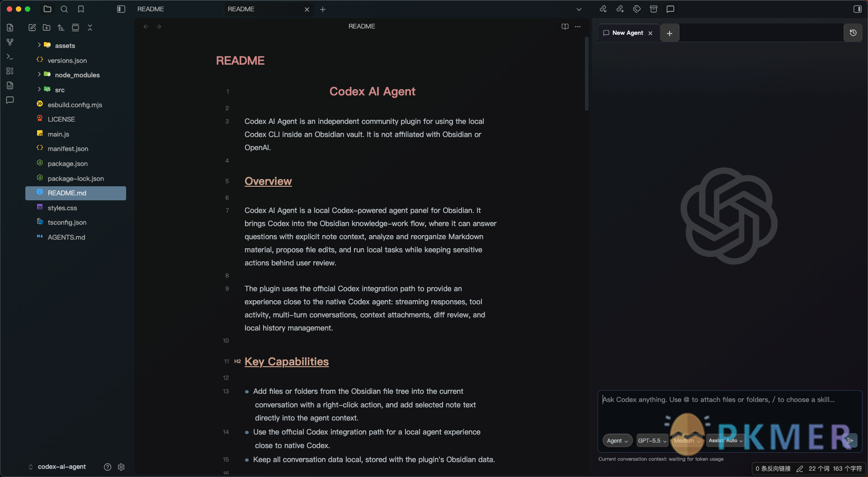
Task: Open graph view ribbon icon
Action: pos(10,42)
